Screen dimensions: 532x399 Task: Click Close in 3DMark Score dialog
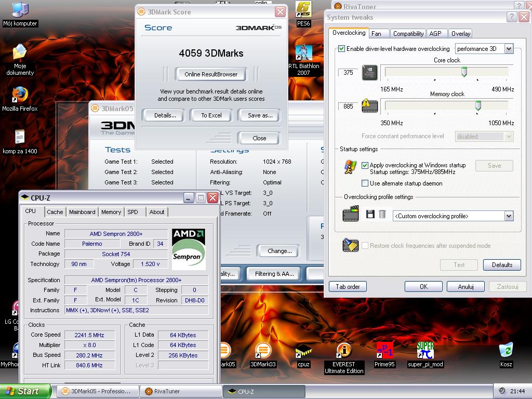tap(259, 138)
